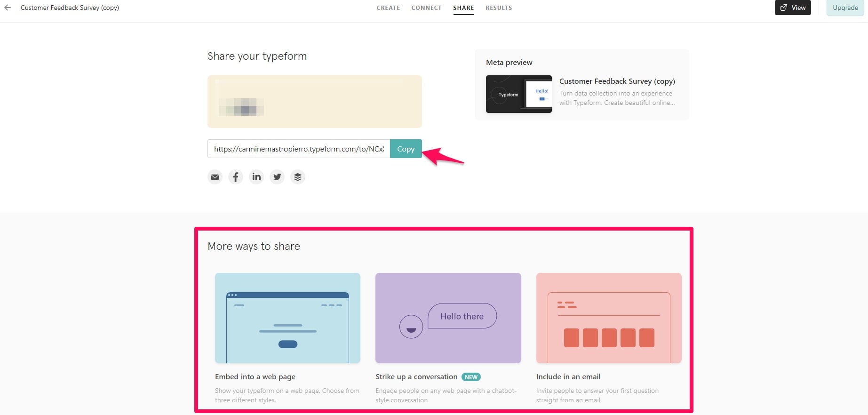This screenshot has width=868, height=415.
Task: Open the Embed into a web page card
Action: 287,318
